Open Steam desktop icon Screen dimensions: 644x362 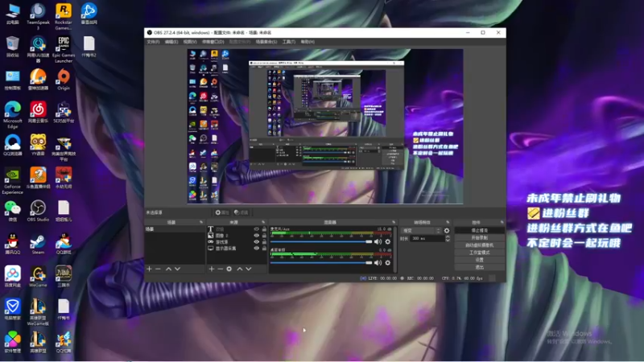(38, 244)
